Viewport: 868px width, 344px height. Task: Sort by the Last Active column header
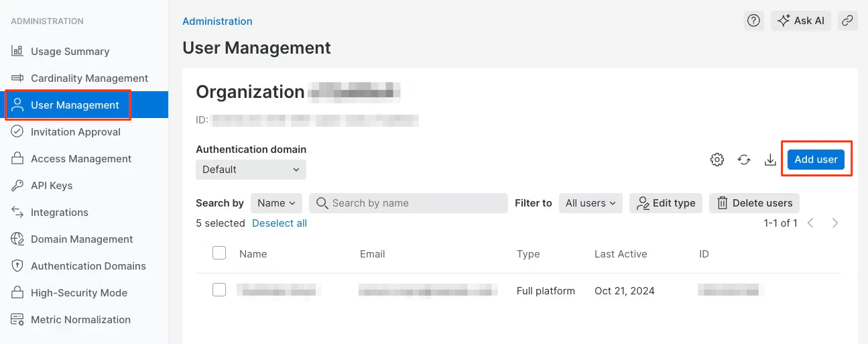[621, 254]
